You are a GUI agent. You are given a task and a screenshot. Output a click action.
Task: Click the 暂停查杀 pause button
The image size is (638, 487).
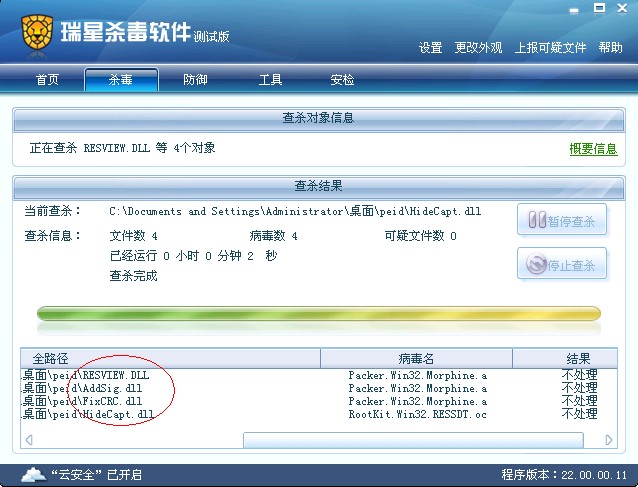(x=562, y=220)
